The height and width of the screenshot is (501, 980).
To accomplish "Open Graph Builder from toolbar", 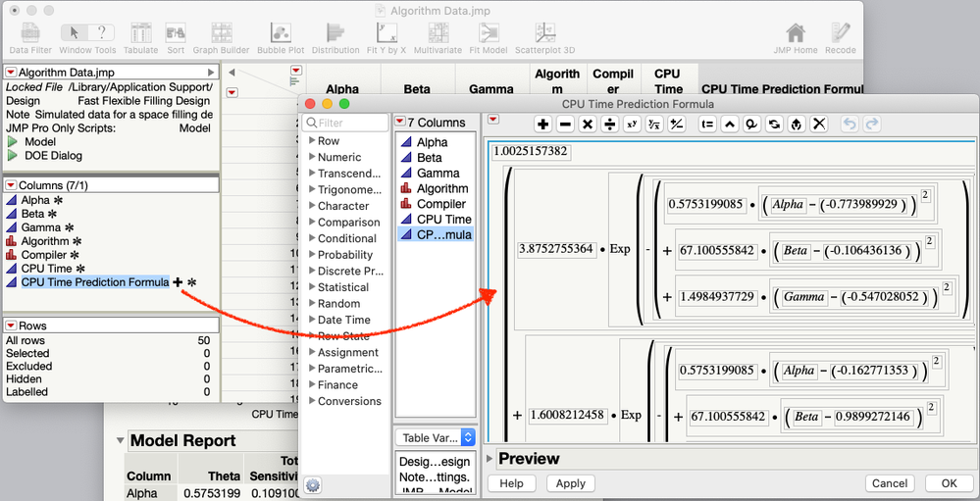I will 221,38.
